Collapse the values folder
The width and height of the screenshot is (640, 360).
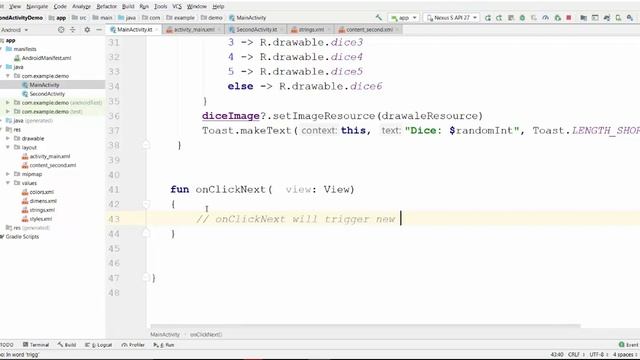click(x=8, y=183)
